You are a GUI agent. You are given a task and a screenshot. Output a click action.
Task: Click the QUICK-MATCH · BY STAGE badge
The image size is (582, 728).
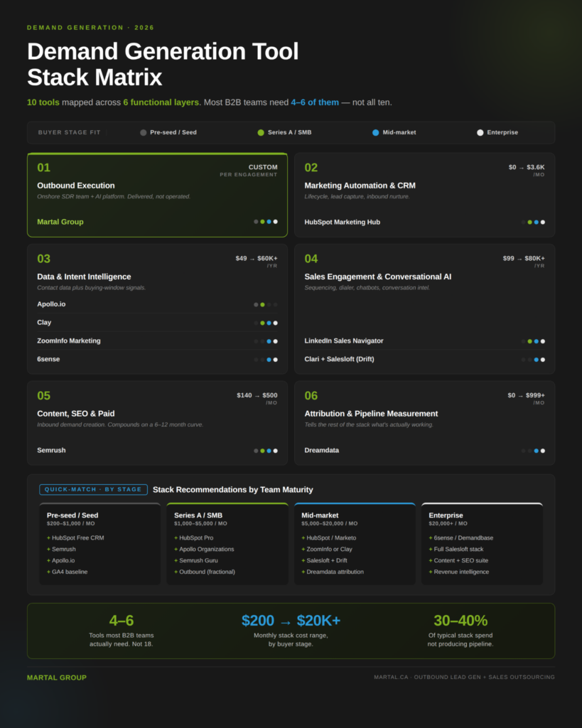pos(93,489)
